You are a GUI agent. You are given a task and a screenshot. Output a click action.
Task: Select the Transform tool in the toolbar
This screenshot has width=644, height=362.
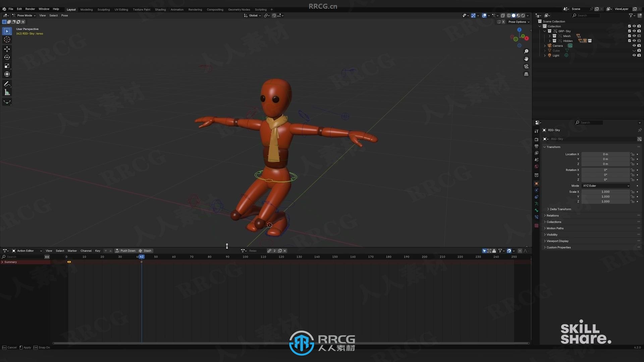pyautogui.click(x=7, y=74)
